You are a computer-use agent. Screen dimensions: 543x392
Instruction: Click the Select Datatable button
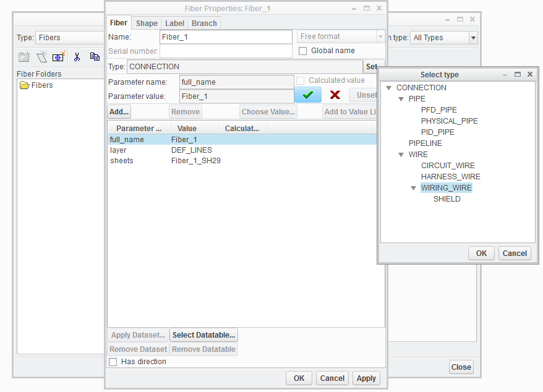(203, 334)
